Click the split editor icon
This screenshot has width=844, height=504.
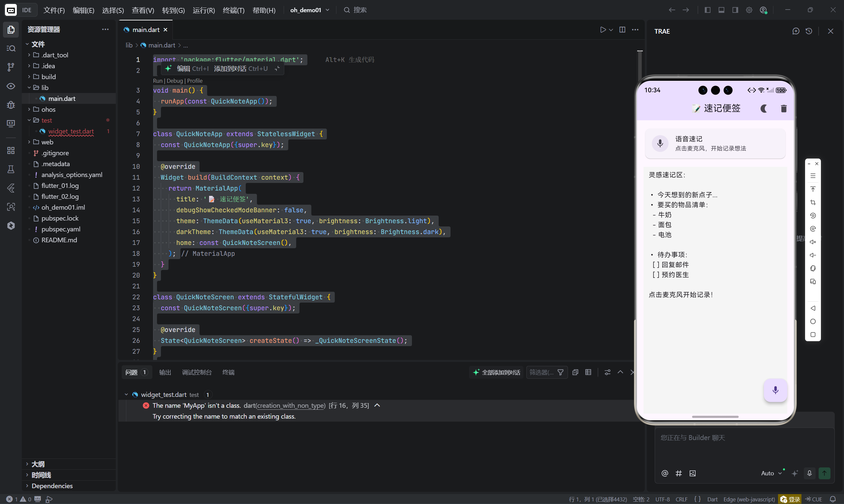622,30
